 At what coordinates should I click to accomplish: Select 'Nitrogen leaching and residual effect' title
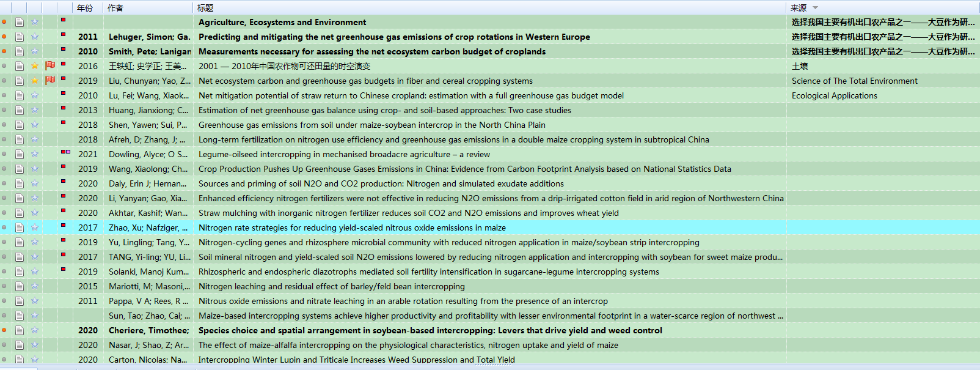[x=332, y=286]
